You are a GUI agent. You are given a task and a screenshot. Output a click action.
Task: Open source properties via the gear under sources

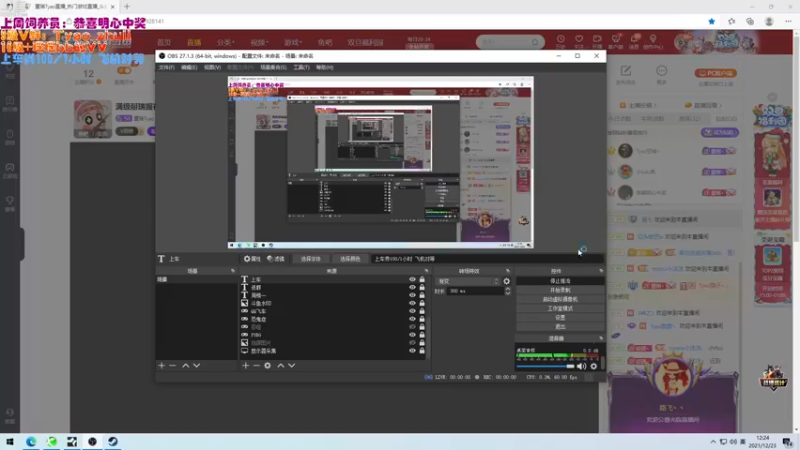[x=267, y=365]
